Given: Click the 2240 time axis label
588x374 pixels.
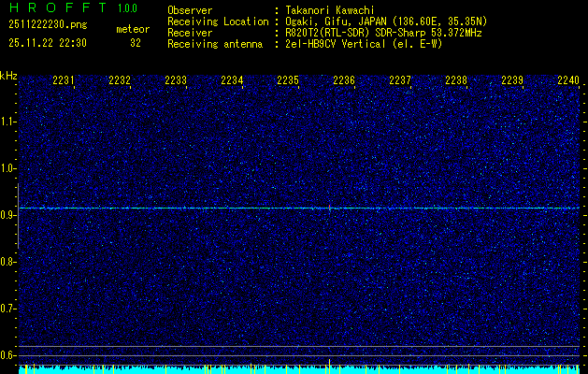Looking at the screenshot, I should (x=568, y=80).
